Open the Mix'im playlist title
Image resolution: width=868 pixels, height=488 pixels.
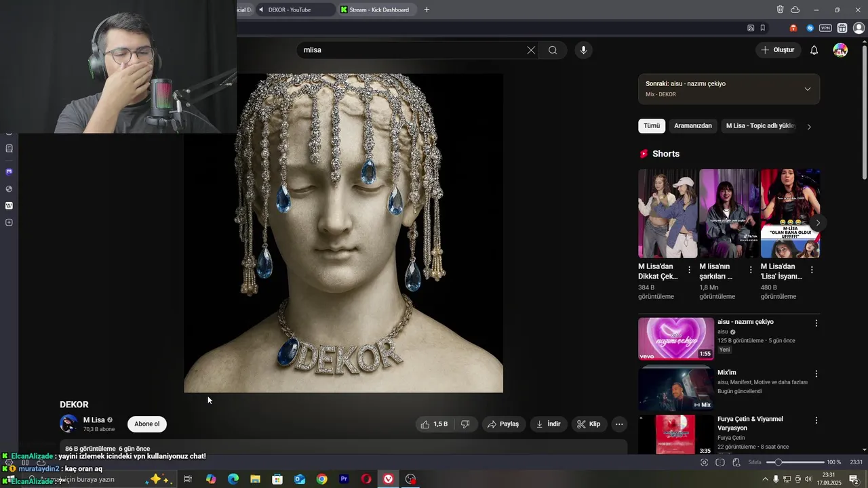pos(726,373)
